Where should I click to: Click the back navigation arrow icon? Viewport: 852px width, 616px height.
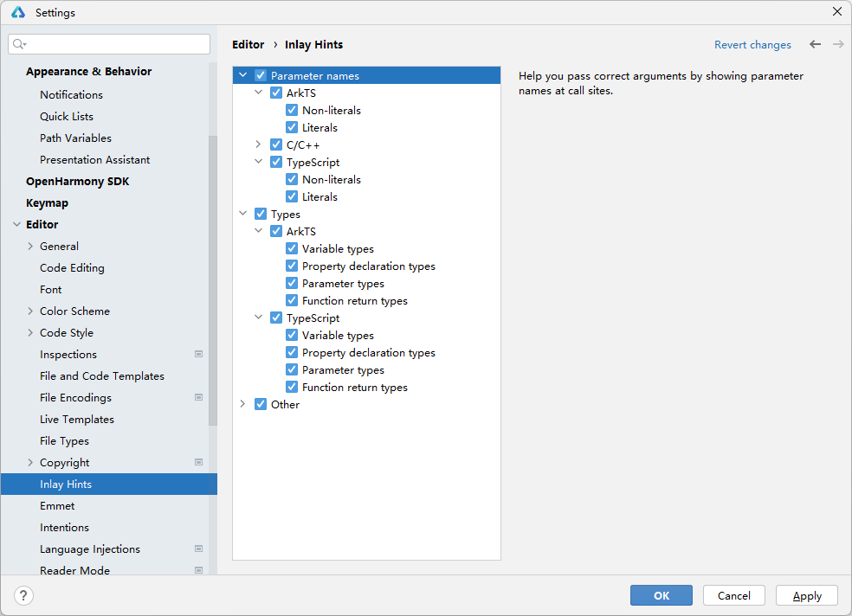pyautogui.click(x=815, y=44)
